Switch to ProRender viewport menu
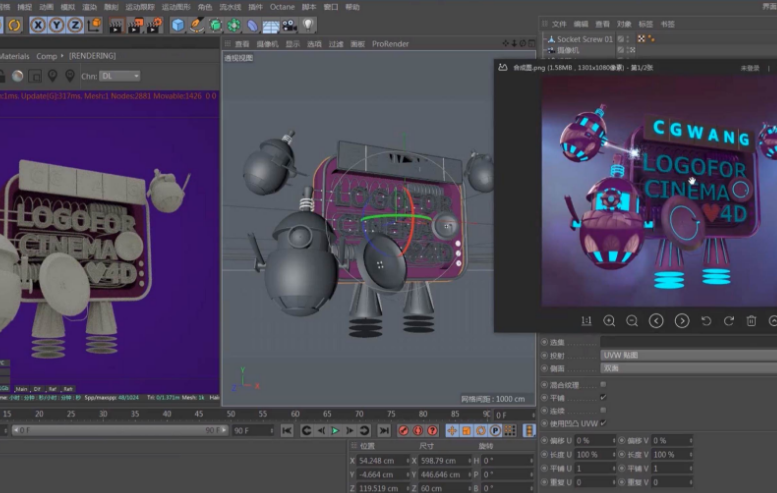 coord(389,44)
